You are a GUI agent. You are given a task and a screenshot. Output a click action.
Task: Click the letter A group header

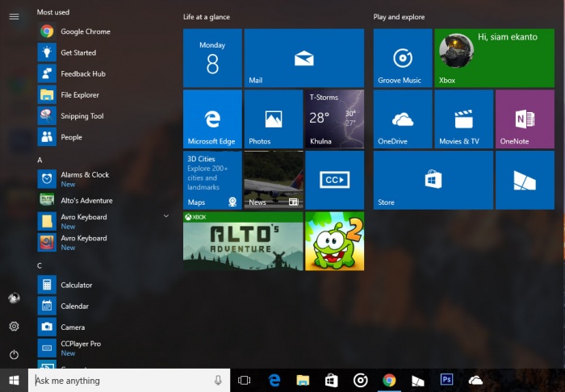[x=40, y=160]
